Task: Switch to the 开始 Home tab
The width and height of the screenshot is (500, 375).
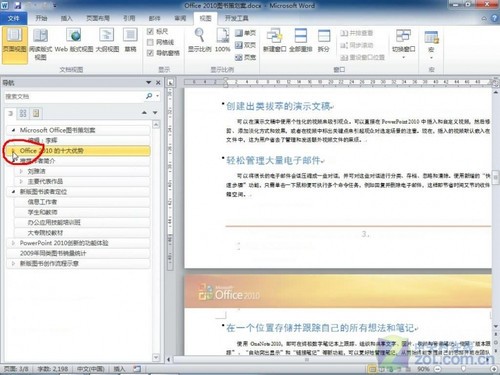Action: pos(41,18)
